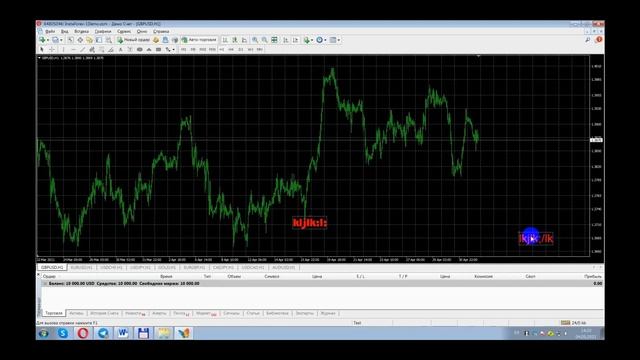
Task: Open the Navigator folder icon
Action: coord(89,40)
